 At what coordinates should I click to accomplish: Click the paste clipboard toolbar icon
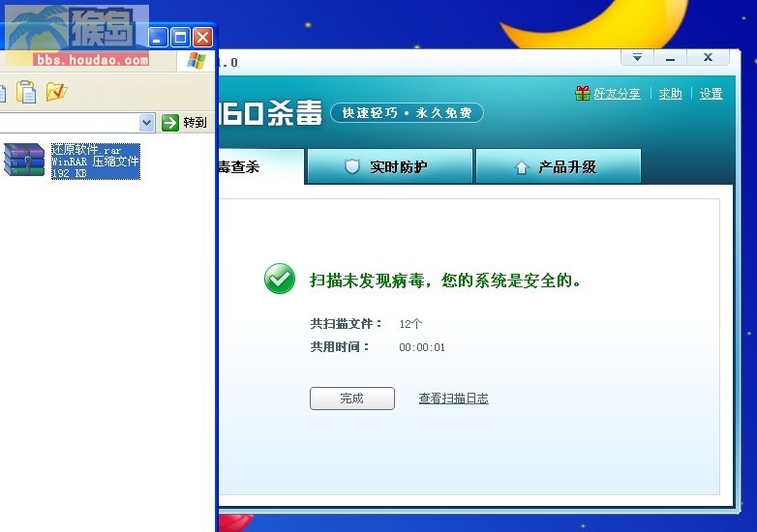[x=26, y=92]
